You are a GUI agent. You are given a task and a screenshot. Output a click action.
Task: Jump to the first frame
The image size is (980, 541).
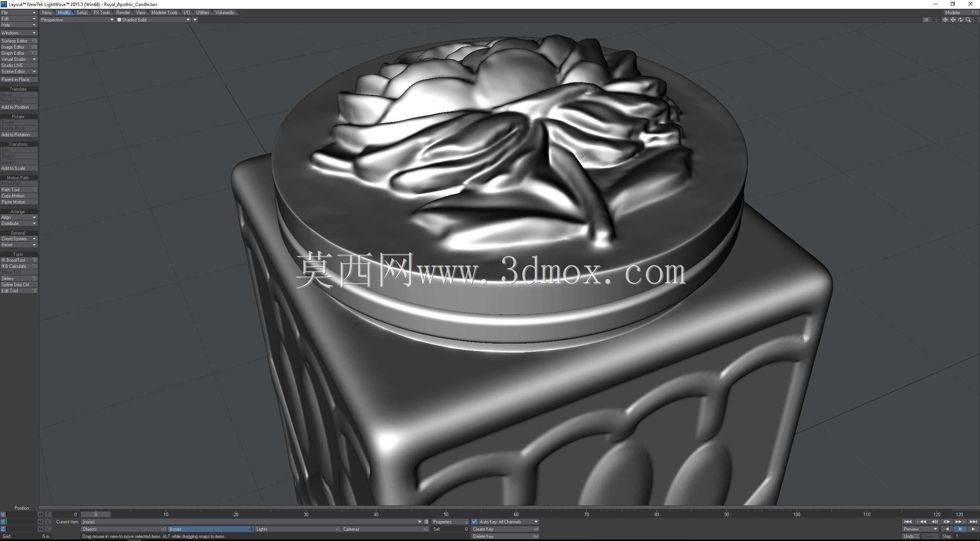tap(908, 522)
